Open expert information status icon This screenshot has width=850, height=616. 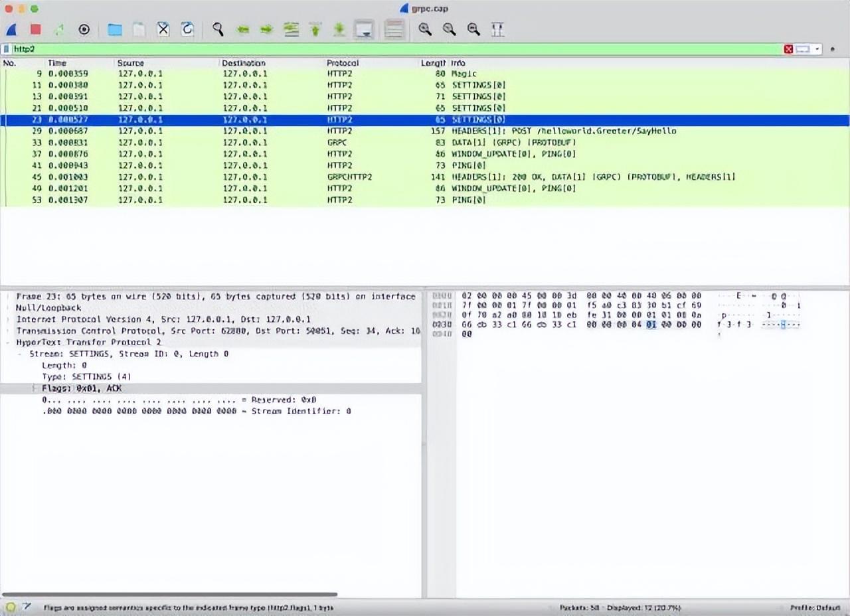pos(10,607)
